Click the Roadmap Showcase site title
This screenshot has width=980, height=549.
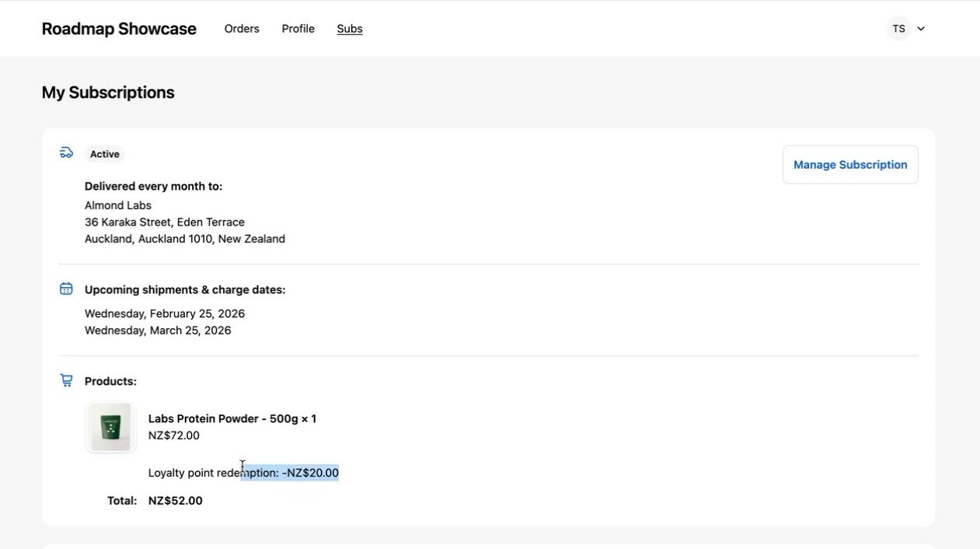(x=119, y=29)
